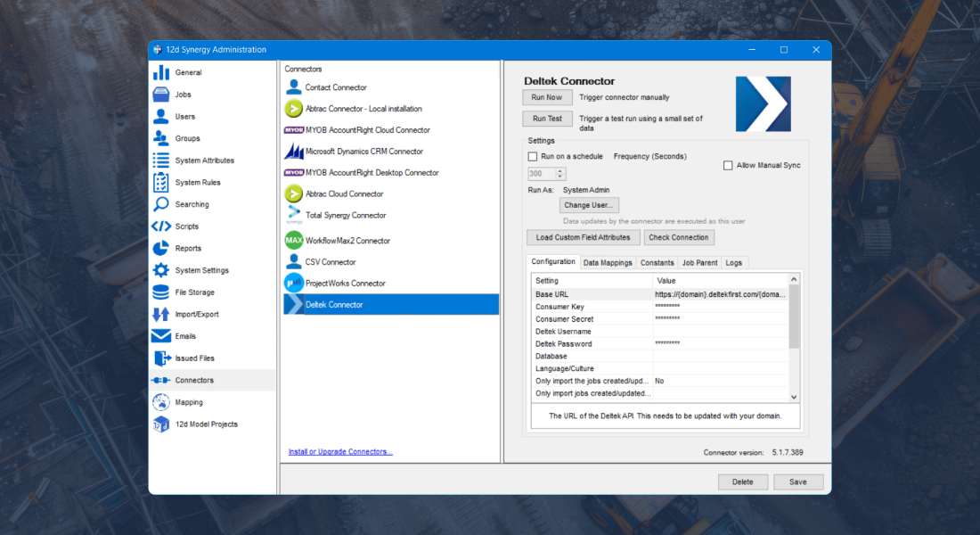Select the Scripts code icon
The height and width of the screenshot is (535, 980).
point(160,226)
